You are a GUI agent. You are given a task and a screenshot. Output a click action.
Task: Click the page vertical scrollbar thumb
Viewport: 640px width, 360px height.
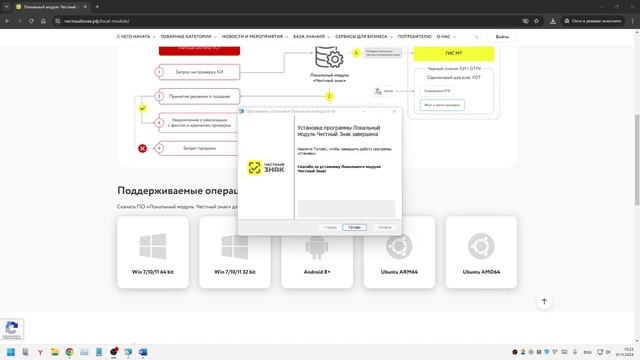tap(637, 160)
